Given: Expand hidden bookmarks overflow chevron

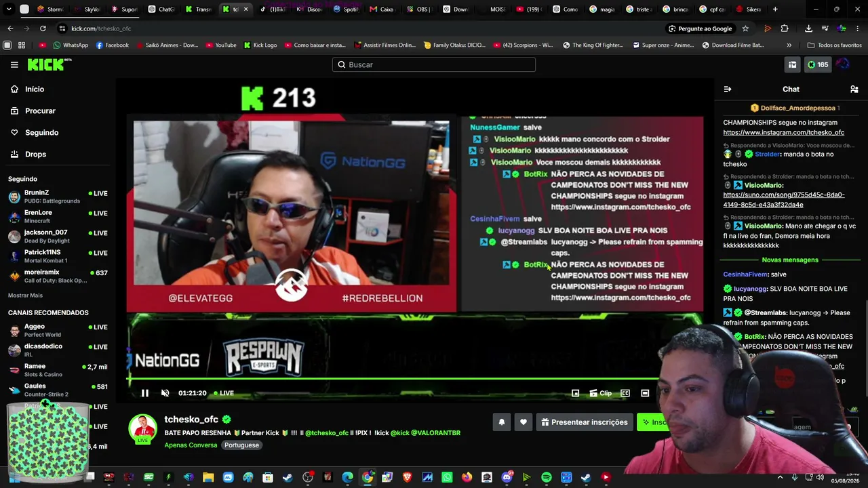Looking at the screenshot, I should tap(789, 45).
